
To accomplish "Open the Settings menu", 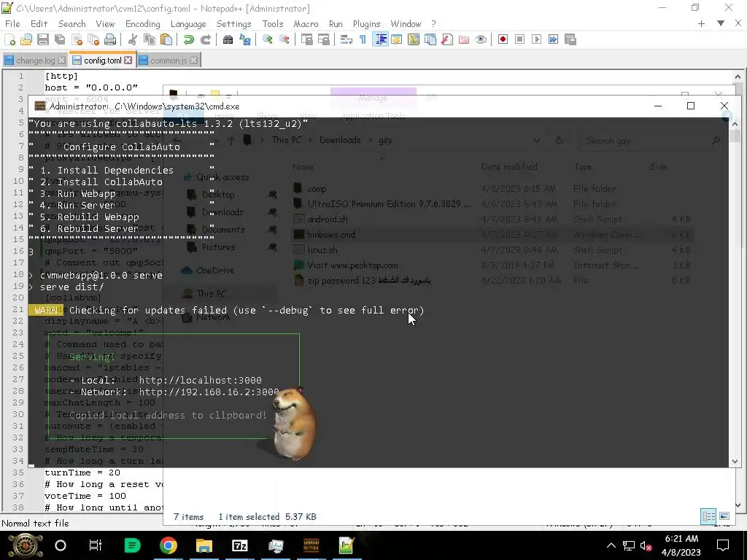I will point(233,24).
